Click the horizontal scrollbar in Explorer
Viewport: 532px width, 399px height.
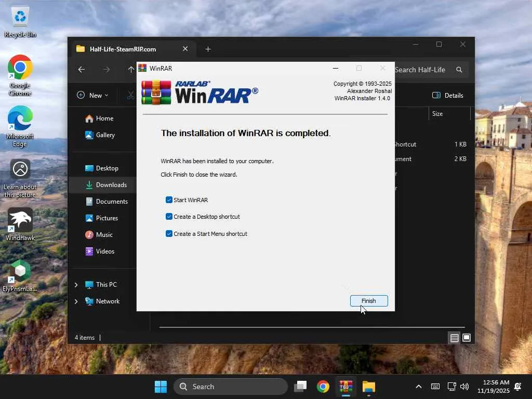[x=312, y=327]
